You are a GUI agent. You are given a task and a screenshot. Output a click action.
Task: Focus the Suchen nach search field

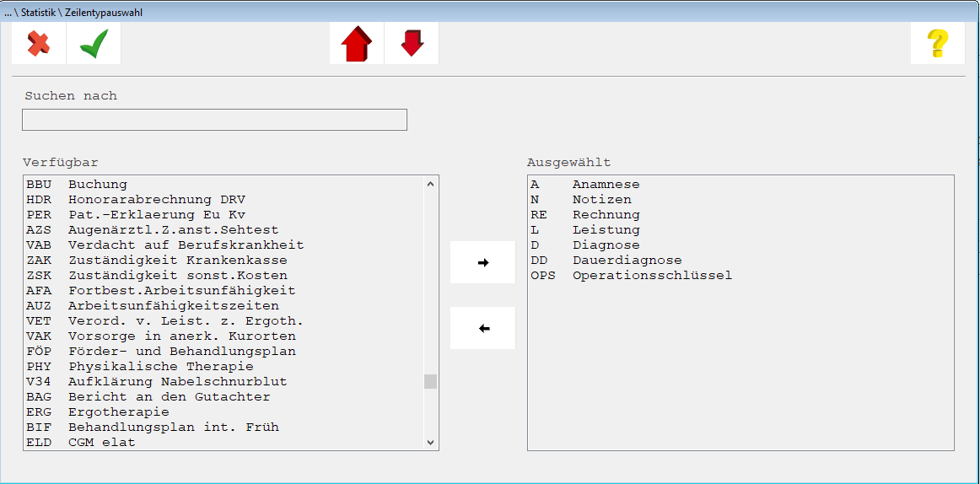(x=214, y=120)
